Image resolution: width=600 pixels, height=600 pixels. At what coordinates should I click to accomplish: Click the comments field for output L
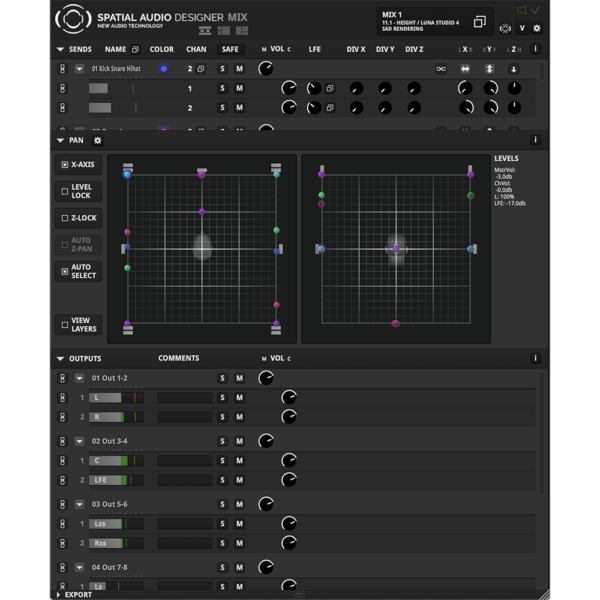185,398
